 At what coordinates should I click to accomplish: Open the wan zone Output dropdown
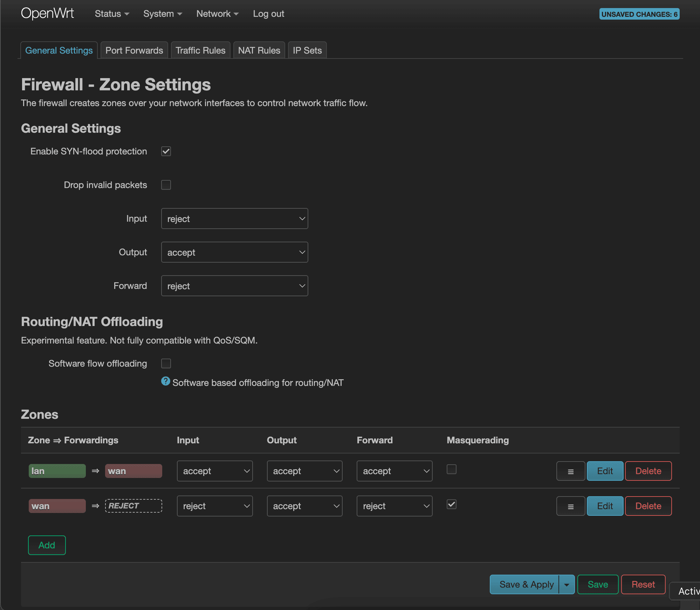tap(305, 506)
